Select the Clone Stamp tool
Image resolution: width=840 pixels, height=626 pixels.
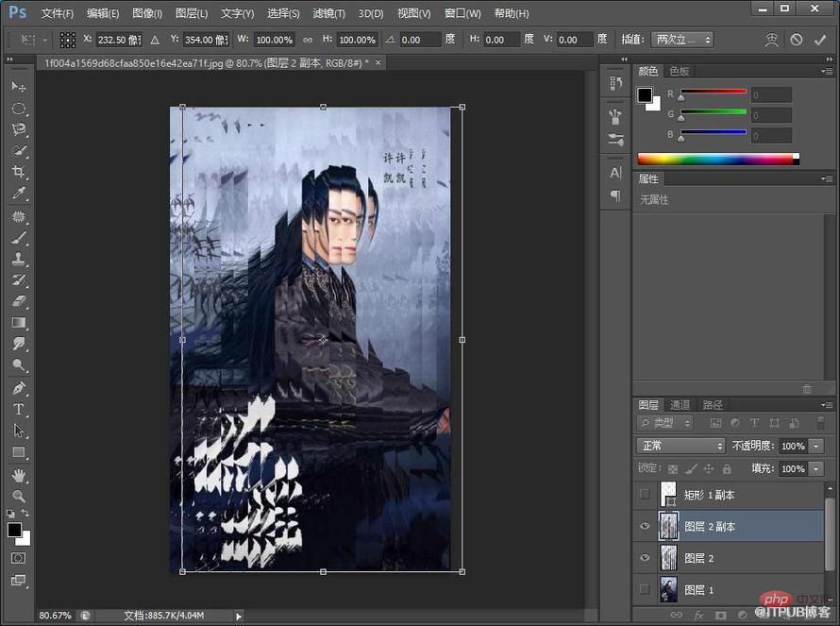coord(19,259)
